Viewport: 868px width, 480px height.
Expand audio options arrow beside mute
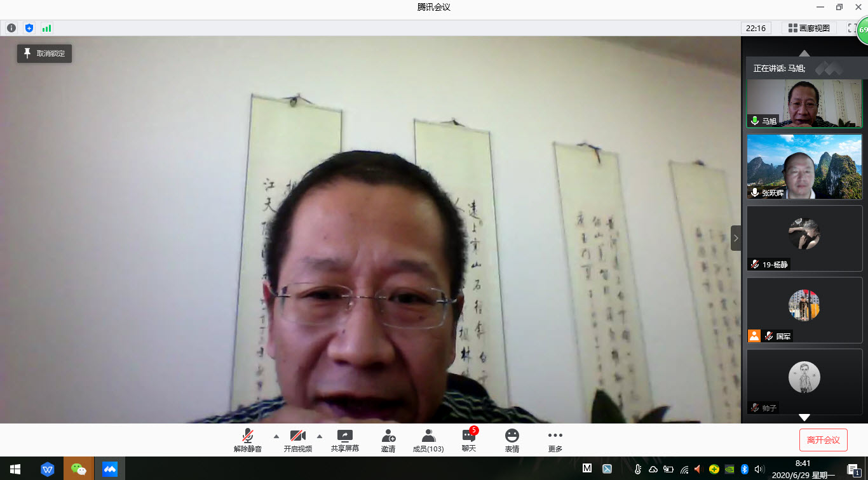click(x=276, y=436)
